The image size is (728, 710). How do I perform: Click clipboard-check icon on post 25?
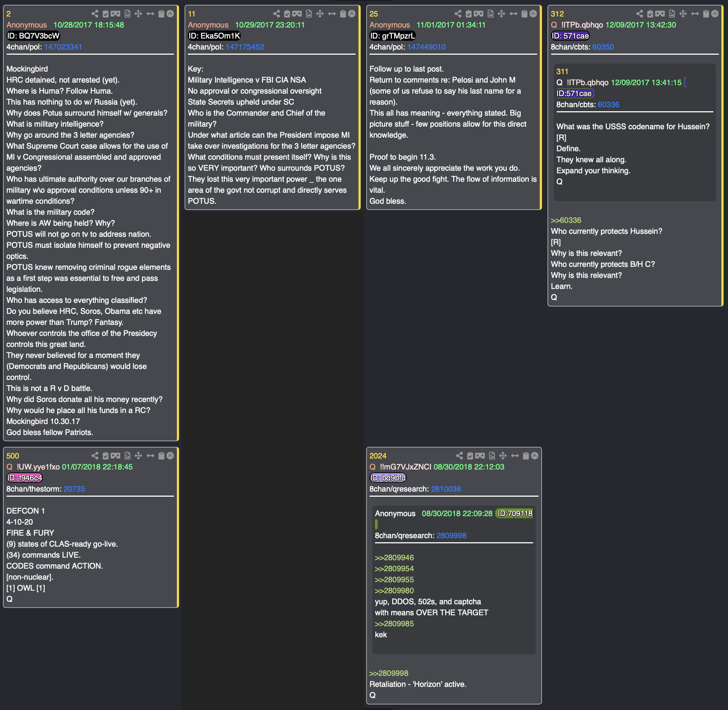pos(469,14)
